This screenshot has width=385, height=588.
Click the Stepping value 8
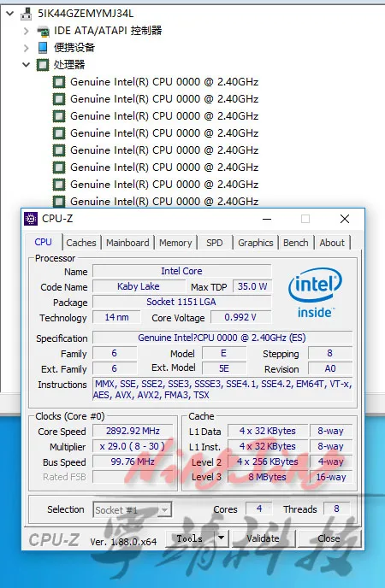point(330,353)
